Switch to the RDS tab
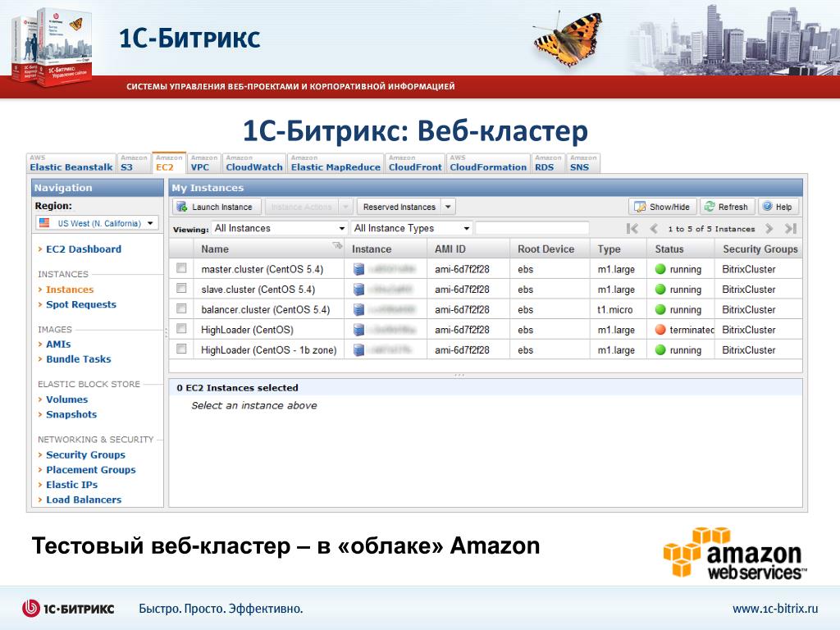The image size is (840, 630). point(548,163)
